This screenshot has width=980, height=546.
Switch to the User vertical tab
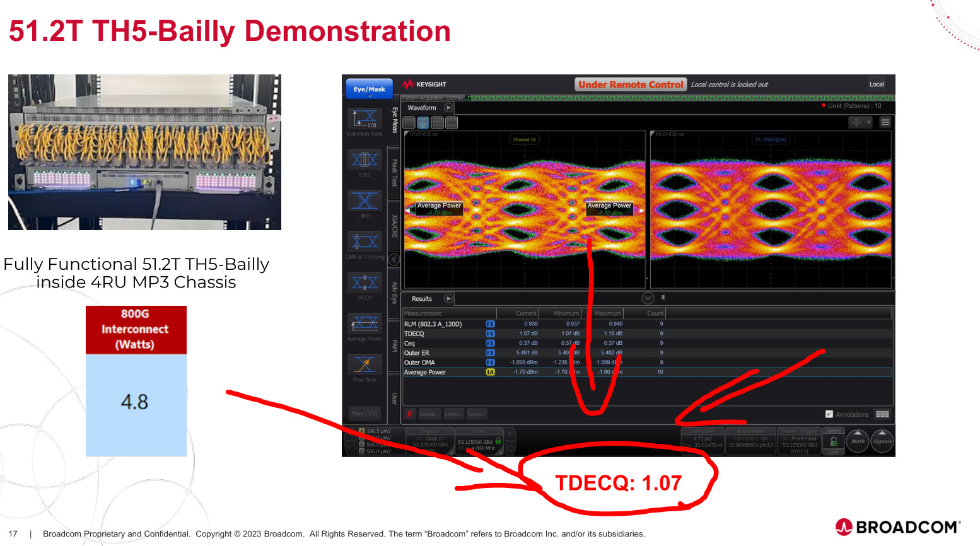[x=394, y=398]
